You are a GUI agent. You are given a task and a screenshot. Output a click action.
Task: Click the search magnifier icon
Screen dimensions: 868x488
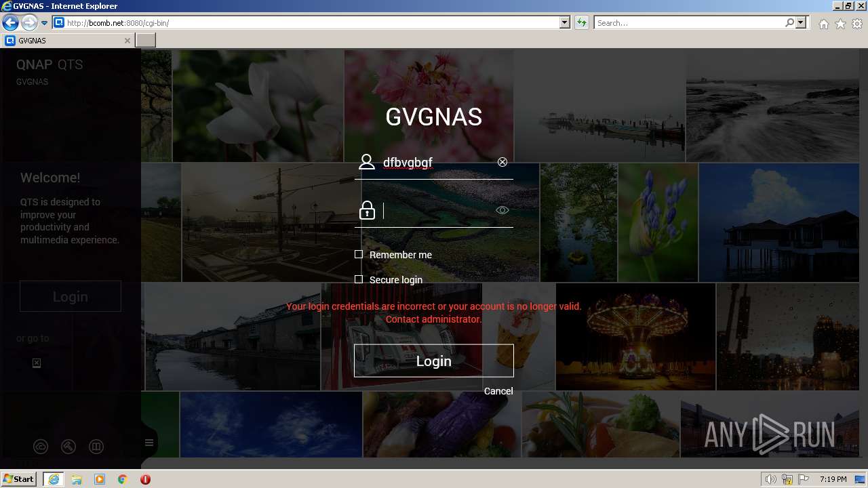789,23
